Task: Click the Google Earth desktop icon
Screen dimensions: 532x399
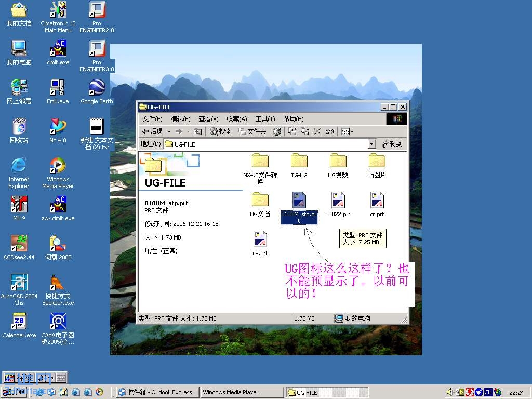Action: 97,92
